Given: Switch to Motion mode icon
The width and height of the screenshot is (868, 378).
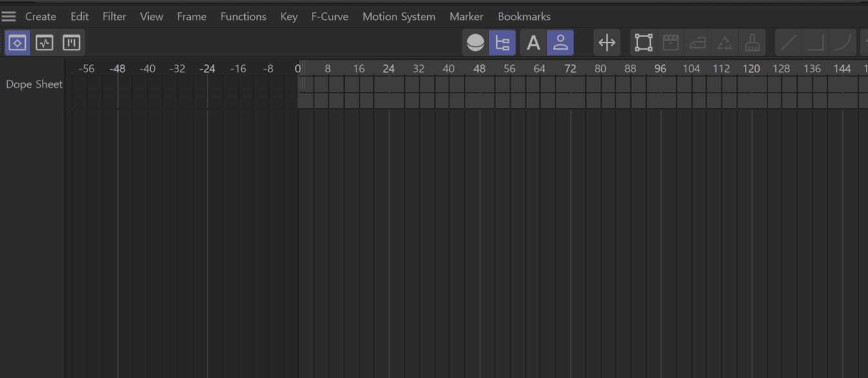Looking at the screenshot, I should [71, 43].
